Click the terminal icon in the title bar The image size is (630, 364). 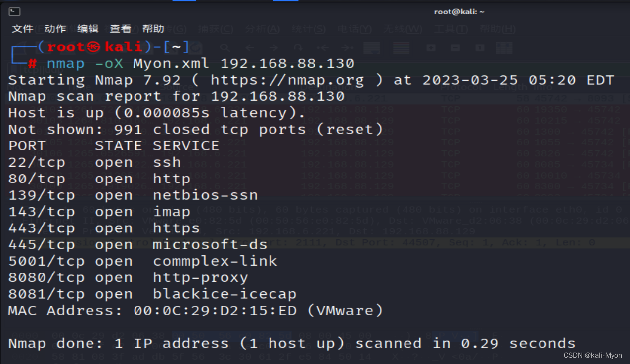pos(14,11)
